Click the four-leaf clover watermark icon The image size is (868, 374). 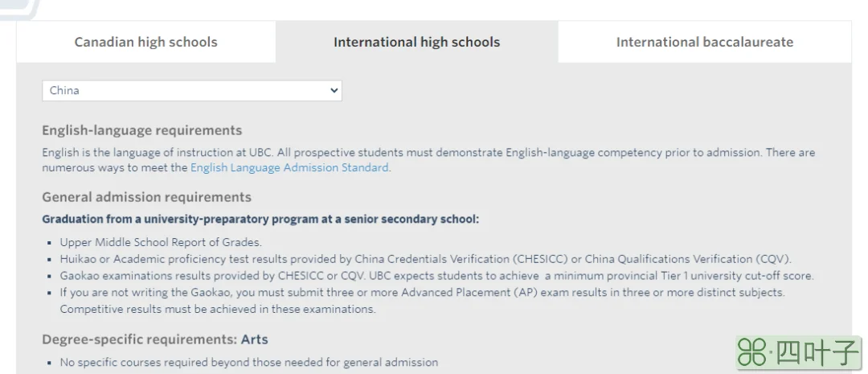753,352
